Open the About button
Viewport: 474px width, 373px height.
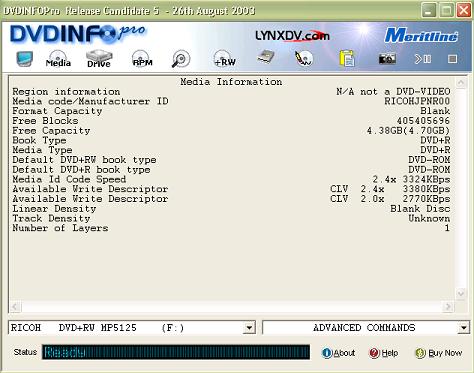pos(338,353)
